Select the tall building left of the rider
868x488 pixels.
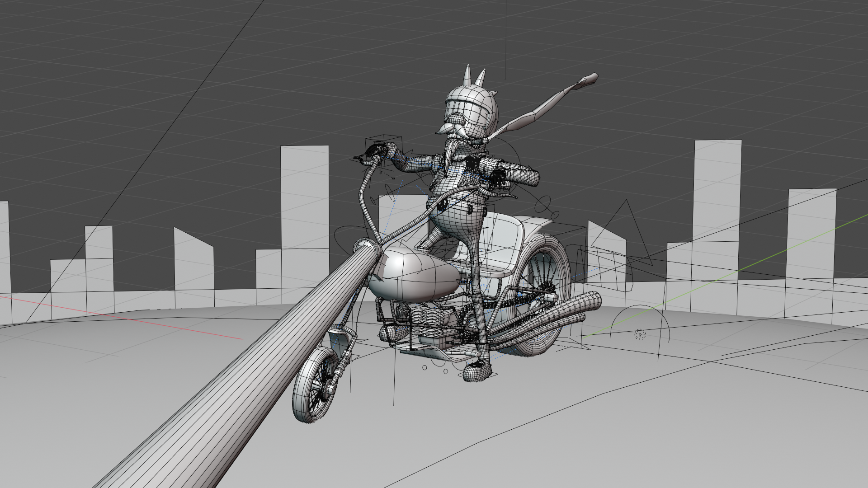[x=304, y=194]
